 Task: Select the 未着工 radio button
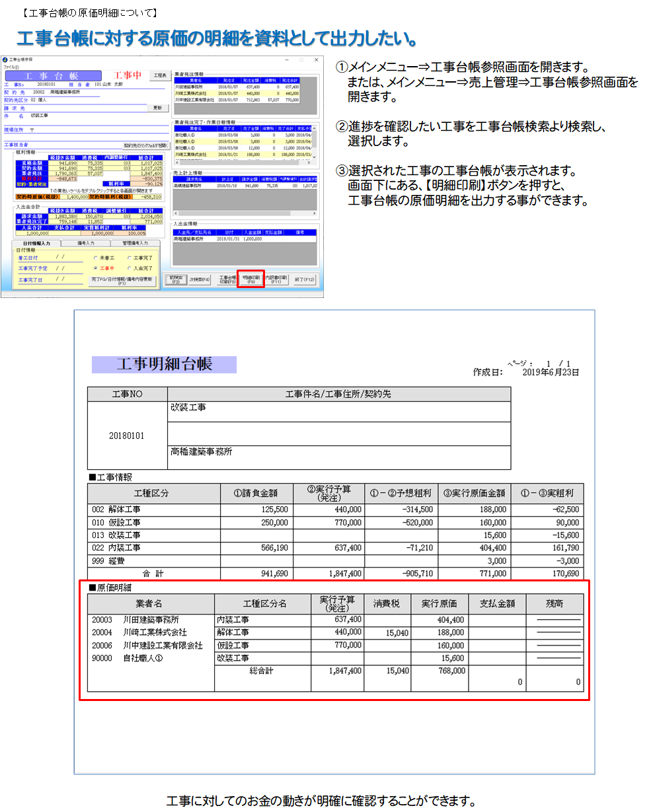coord(95,258)
